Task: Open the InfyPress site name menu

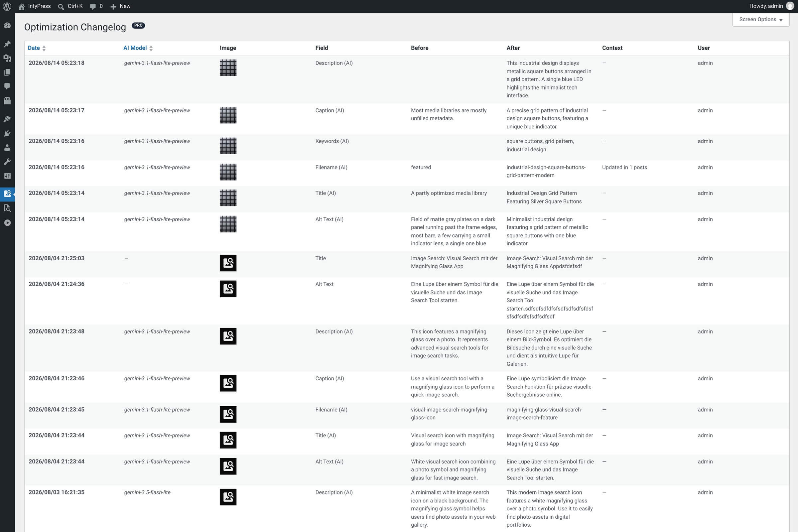Action: coord(39,6)
